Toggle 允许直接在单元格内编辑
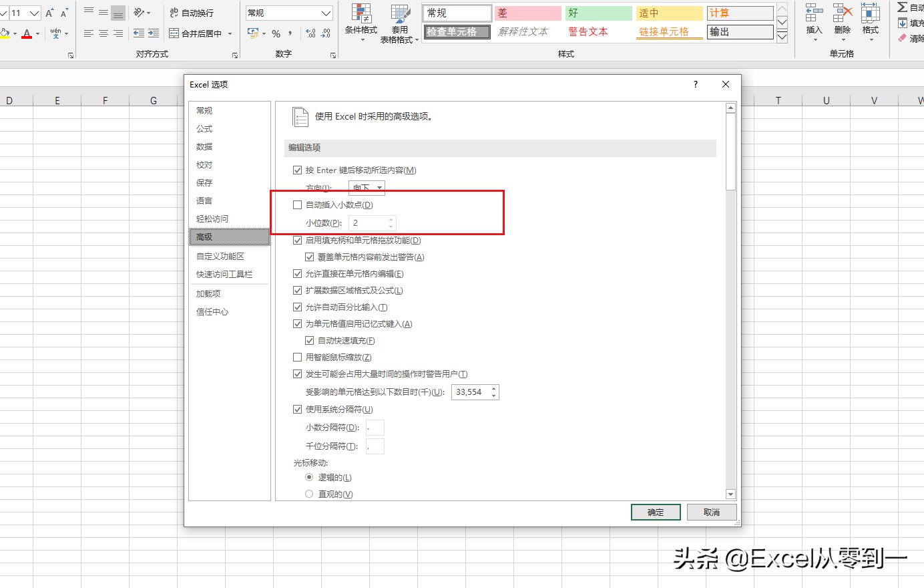The height and width of the screenshot is (588, 924). (x=298, y=274)
